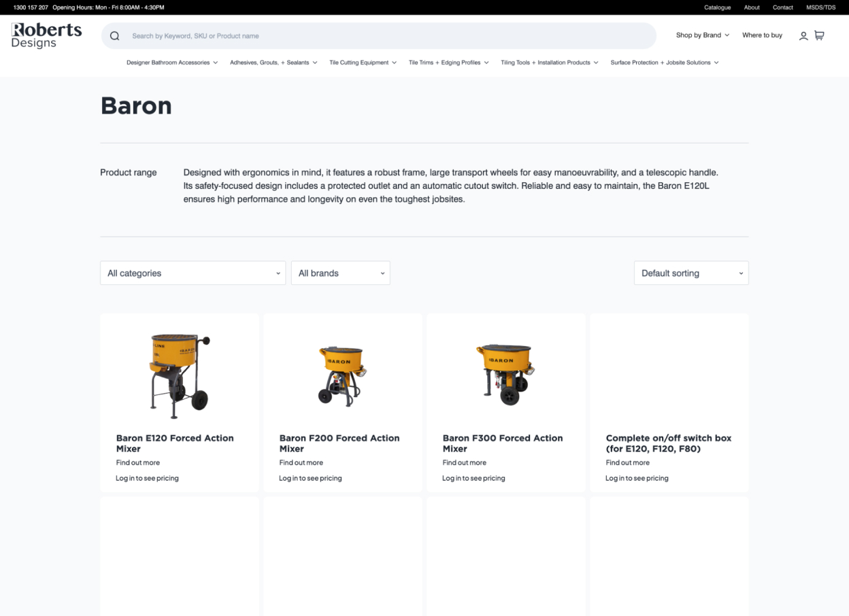Open Baron F200 Forced Action Mixer title
Viewport: 849px width, 616px height.
[x=339, y=443]
